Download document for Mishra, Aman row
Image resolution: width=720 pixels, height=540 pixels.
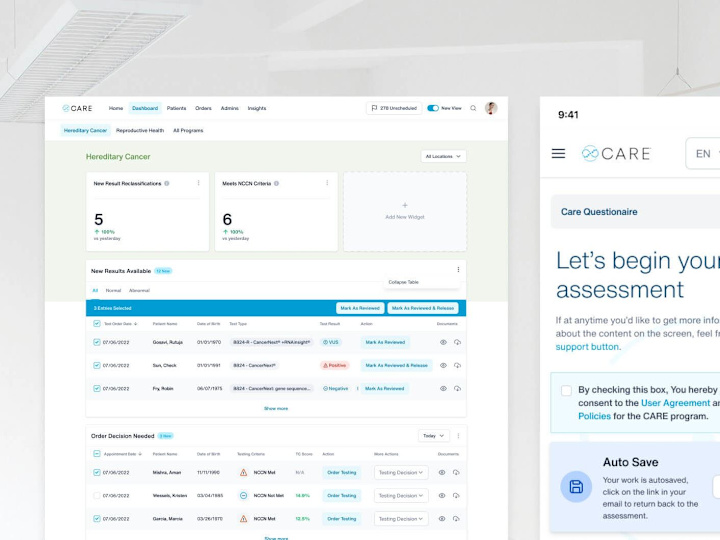[456, 472]
